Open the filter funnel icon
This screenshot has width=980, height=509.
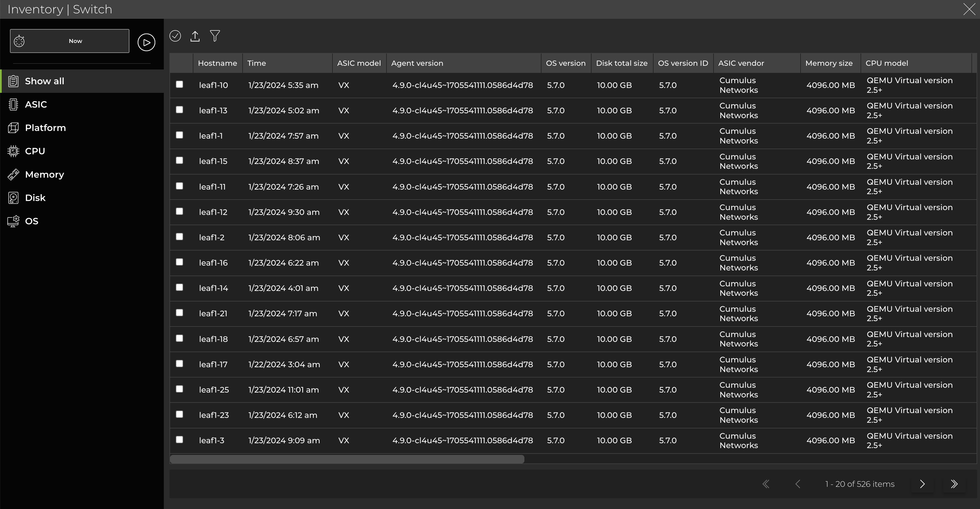pyautogui.click(x=215, y=36)
